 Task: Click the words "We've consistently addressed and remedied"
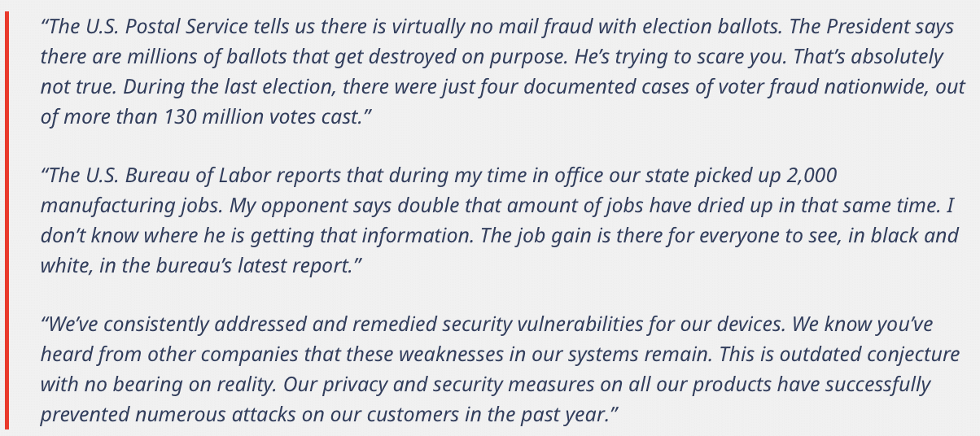click(x=235, y=325)
